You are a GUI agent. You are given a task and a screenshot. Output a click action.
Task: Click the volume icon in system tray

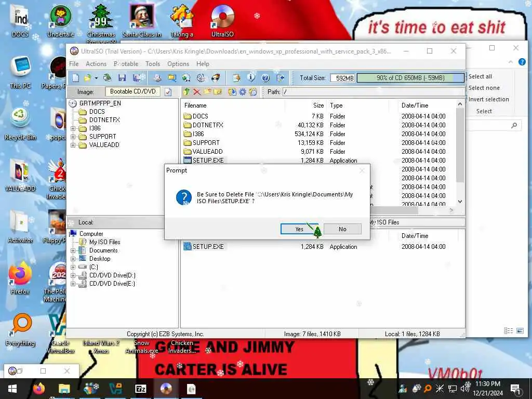point(464,388)
